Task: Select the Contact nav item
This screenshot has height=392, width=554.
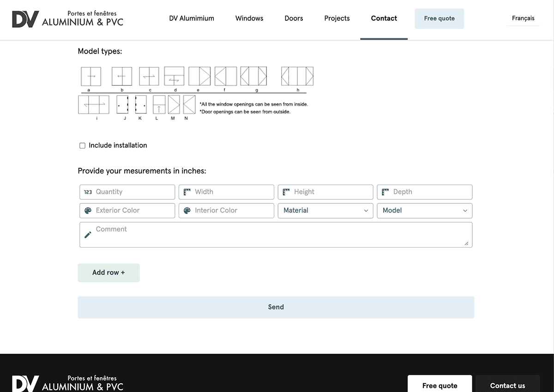Action: (384, 18)
